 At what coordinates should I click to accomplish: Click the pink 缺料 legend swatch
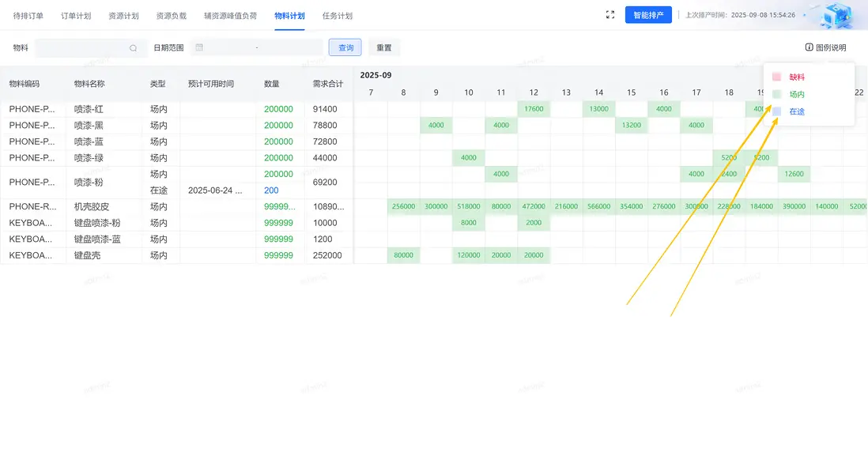coord(776,77)
